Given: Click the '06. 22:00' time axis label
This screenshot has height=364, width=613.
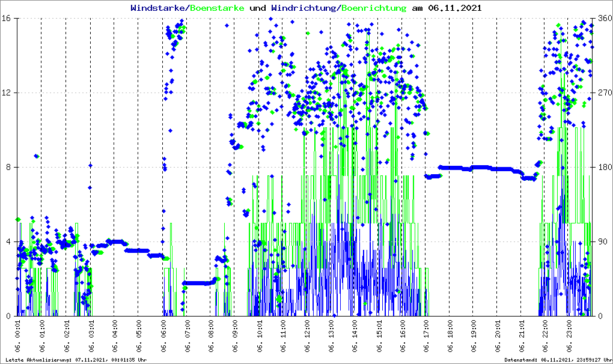Looking at the screenshot, I should (545, 336).
